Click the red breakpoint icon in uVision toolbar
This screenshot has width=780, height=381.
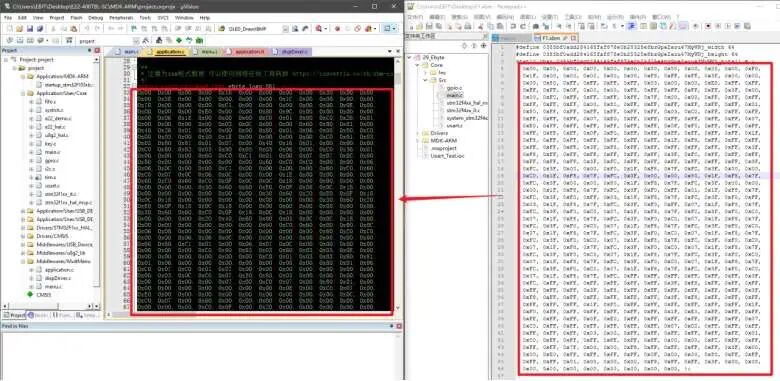click(x=338, y=29)
